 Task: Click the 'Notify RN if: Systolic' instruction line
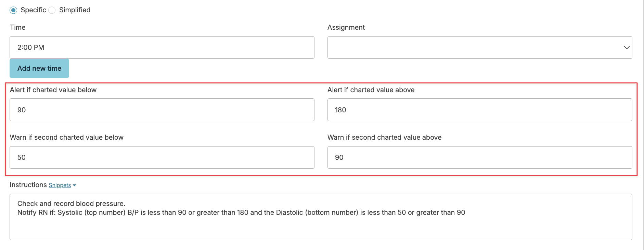(x=241, y=212)
